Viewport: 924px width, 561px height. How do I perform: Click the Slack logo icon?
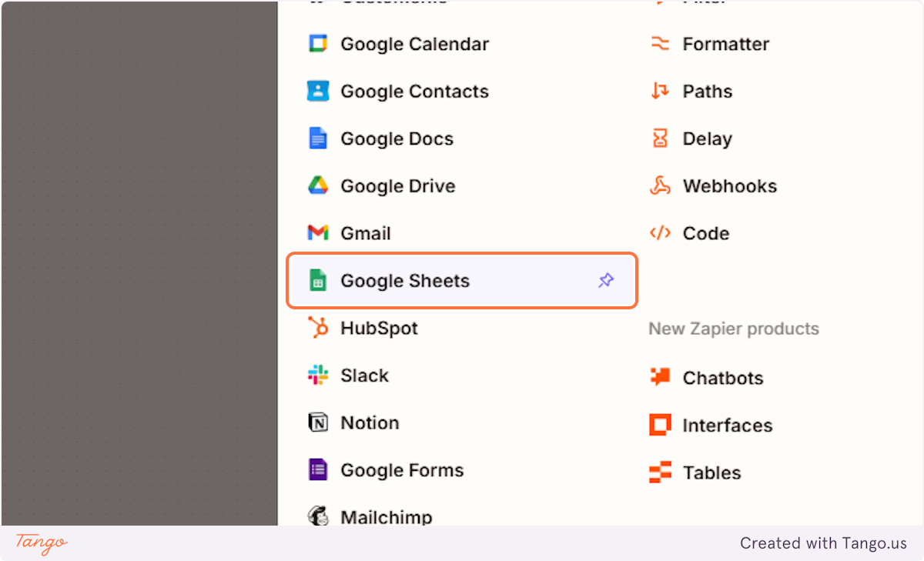(318, 376)
